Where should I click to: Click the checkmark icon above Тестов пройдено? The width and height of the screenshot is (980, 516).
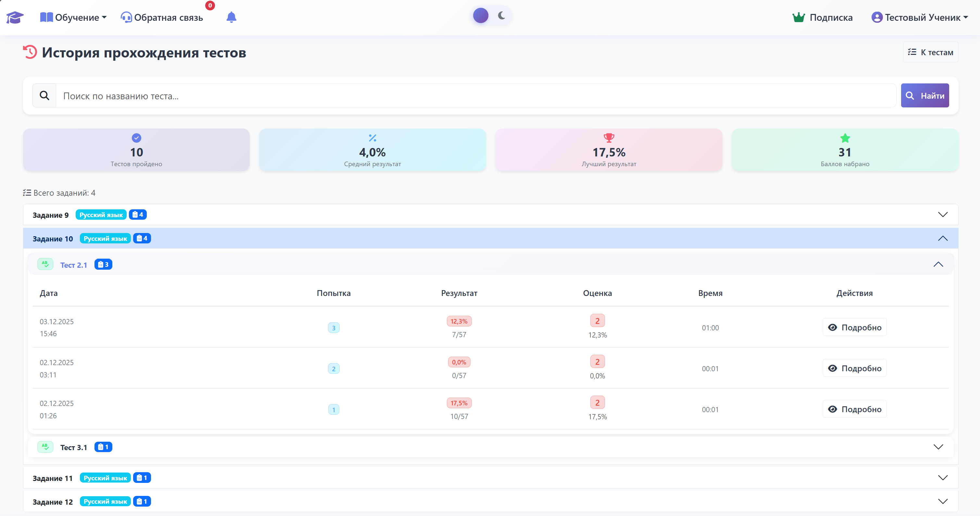click(x=136, y=138)
